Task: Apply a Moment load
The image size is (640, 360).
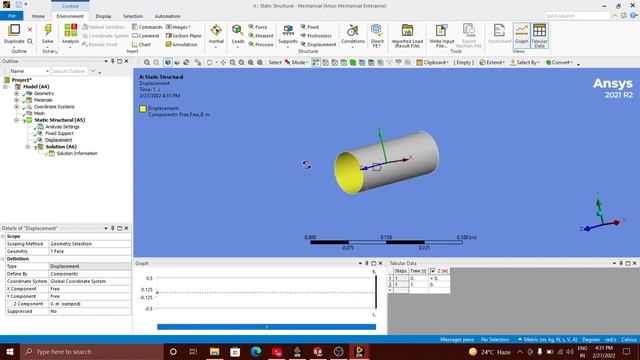Action: click(261, 36)
